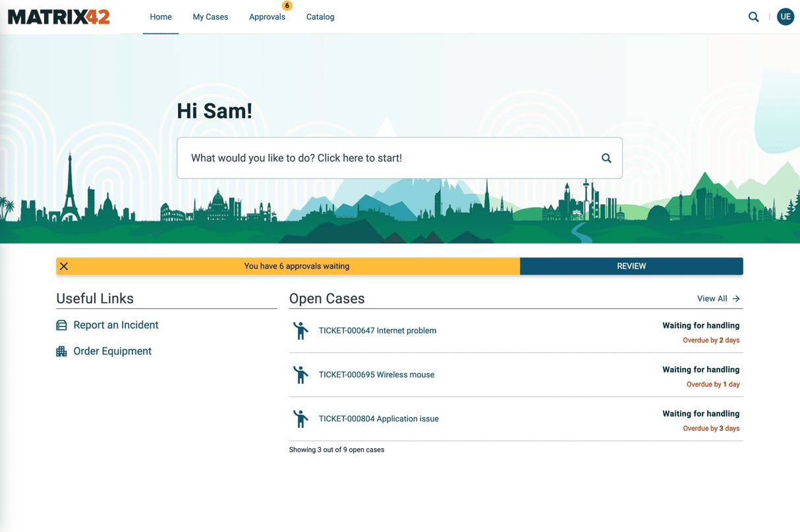Click the Report an Incident icon
Image resolution: width=800 pixels, height=532 pixels.
tap(61, 325)
